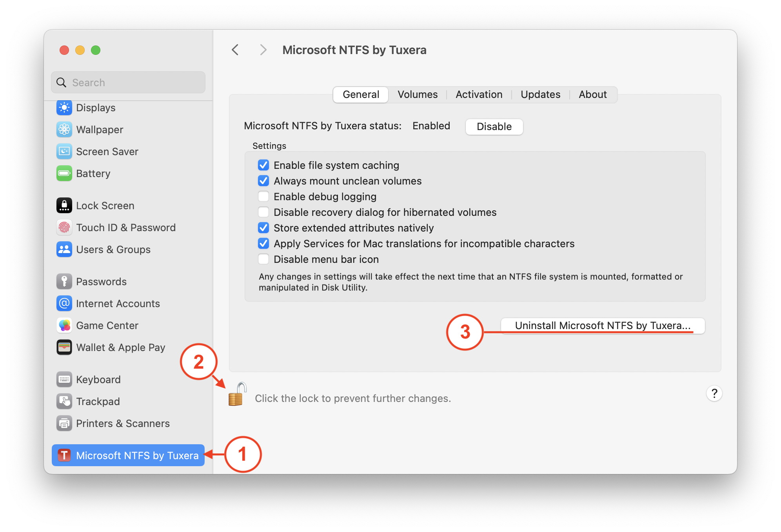Select Touch ID & Password fingerprint icon
The height and width of the screenshot is (532, 781).
[x=64, y=228]
